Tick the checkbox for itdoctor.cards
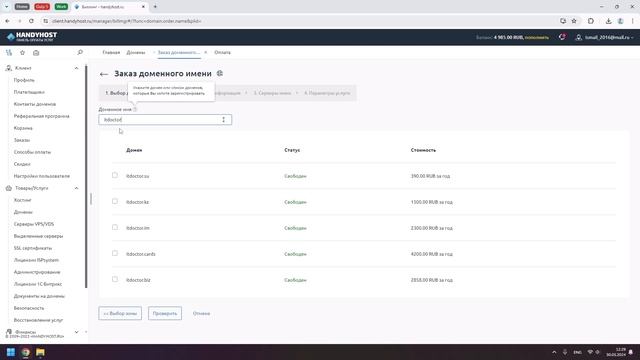 115,253
